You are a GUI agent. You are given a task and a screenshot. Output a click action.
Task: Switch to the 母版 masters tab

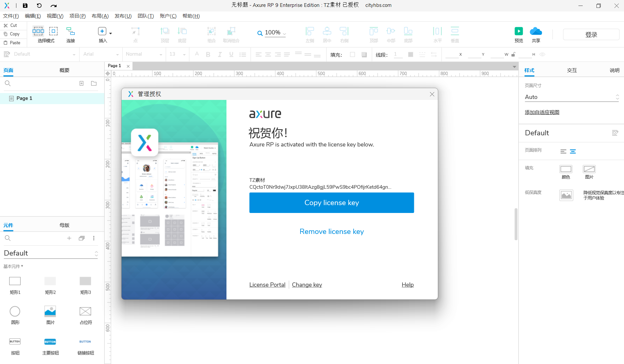point(65,225)
